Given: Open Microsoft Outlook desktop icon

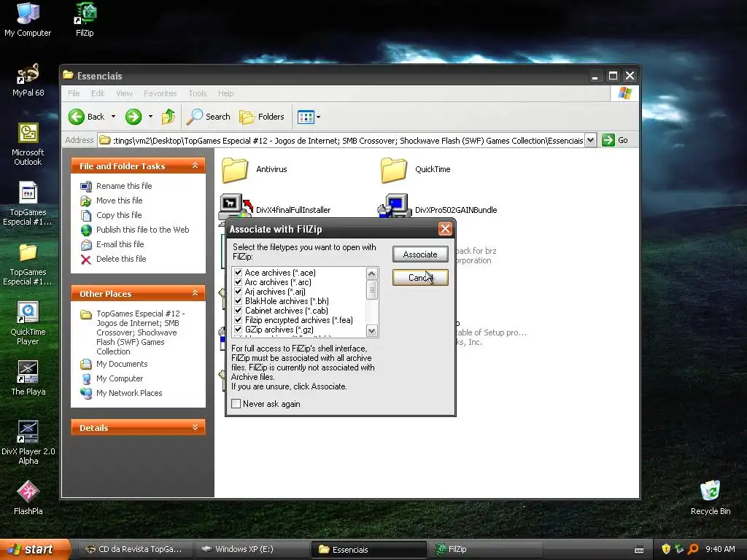Looking at the screenshot, I should (28, 144).
